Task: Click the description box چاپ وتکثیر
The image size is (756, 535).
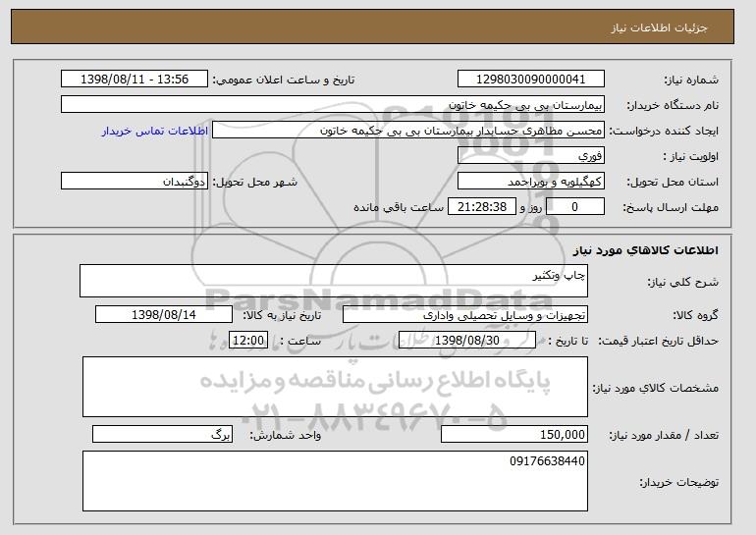Action: (x=334, y=281)
